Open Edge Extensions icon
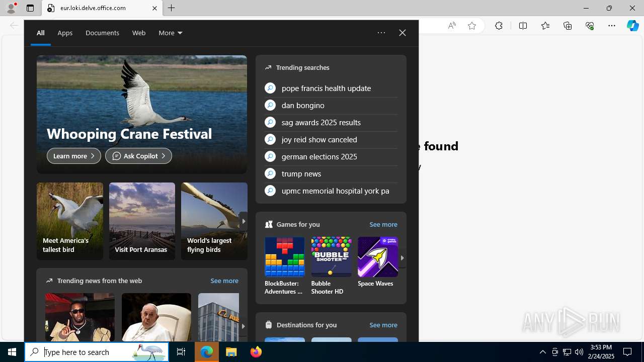The height and width of the screenshot is (362, 644). (499, 26)
